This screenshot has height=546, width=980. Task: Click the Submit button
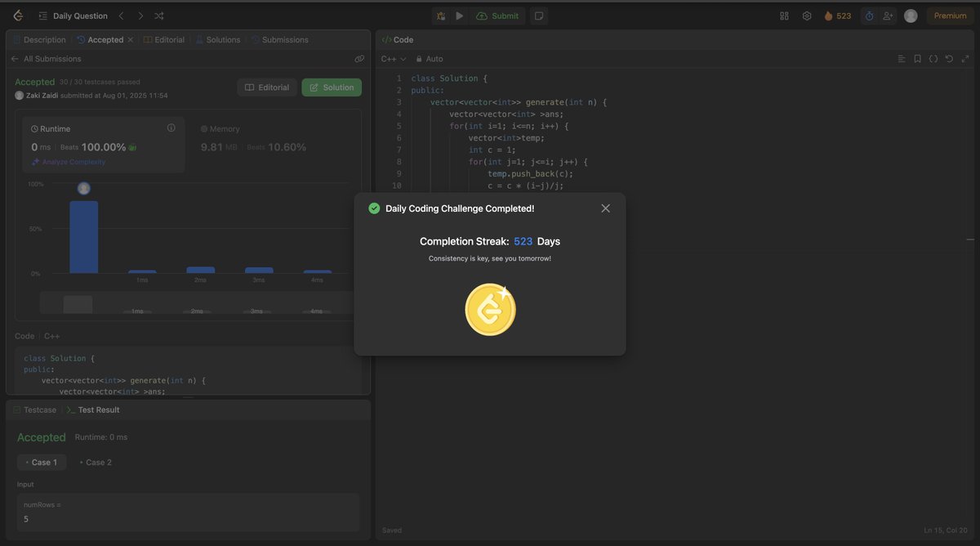(497, 16)
